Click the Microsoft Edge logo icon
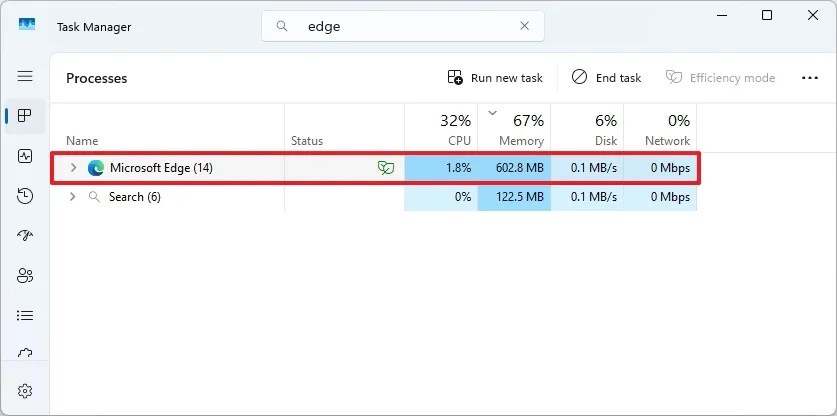Viewport: 837px width, 416px height. [x=96, y=168]
